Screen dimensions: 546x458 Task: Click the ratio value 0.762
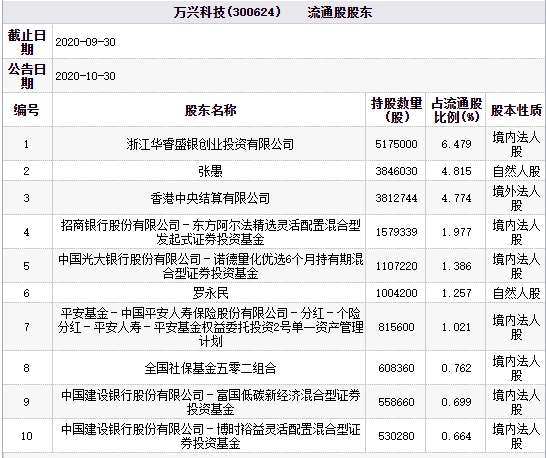tap(456, 368)
